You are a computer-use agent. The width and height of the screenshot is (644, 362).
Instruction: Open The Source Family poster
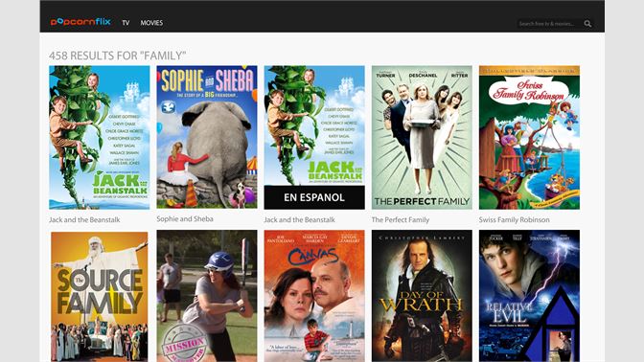pyautogui.click(x=100, y=296)
